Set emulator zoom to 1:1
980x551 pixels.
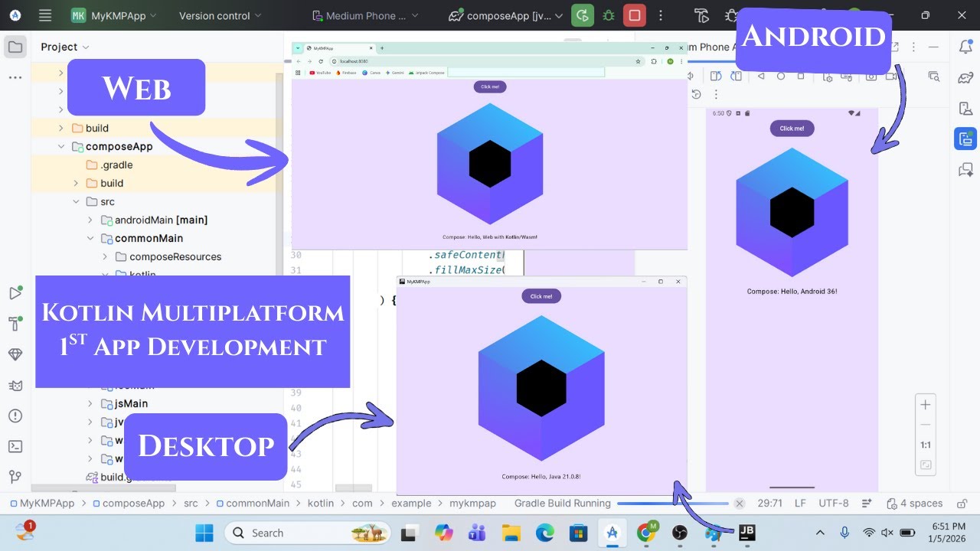(x=926, y=445)
